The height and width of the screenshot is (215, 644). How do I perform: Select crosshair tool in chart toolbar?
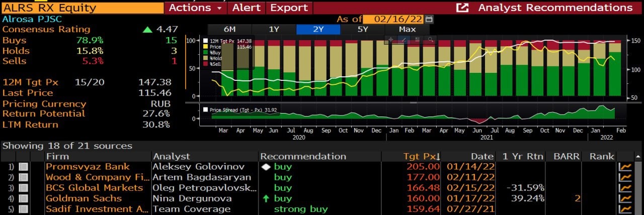pyautogui.click(x=391, y=39)
